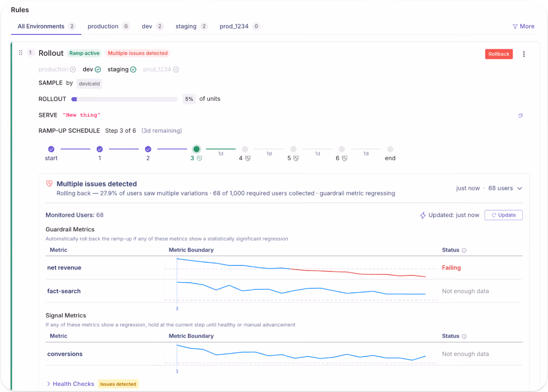
Task: Click the ROLLOUT percentage progress bar
Action: tap(124, 99)
